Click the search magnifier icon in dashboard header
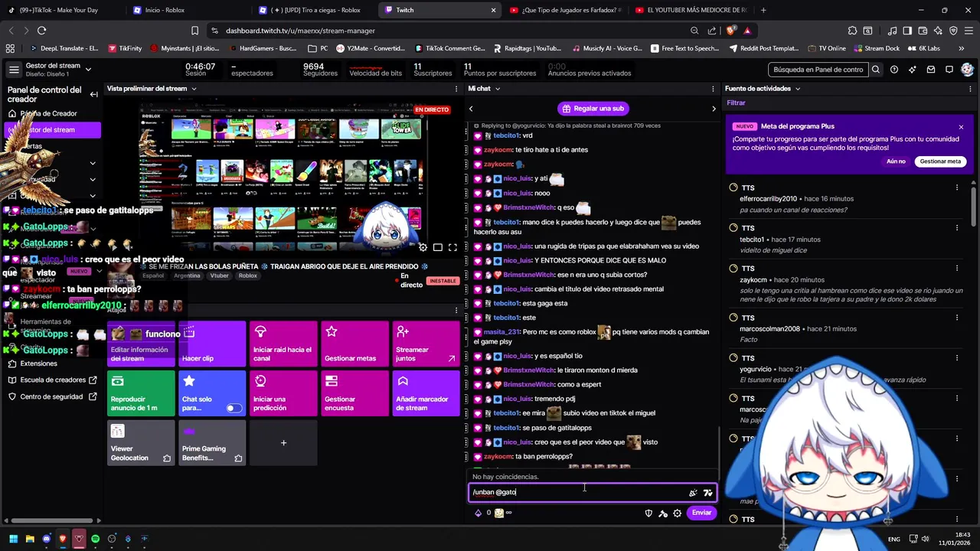Screen dimensions: 980x551 click(x=876, y=70)
